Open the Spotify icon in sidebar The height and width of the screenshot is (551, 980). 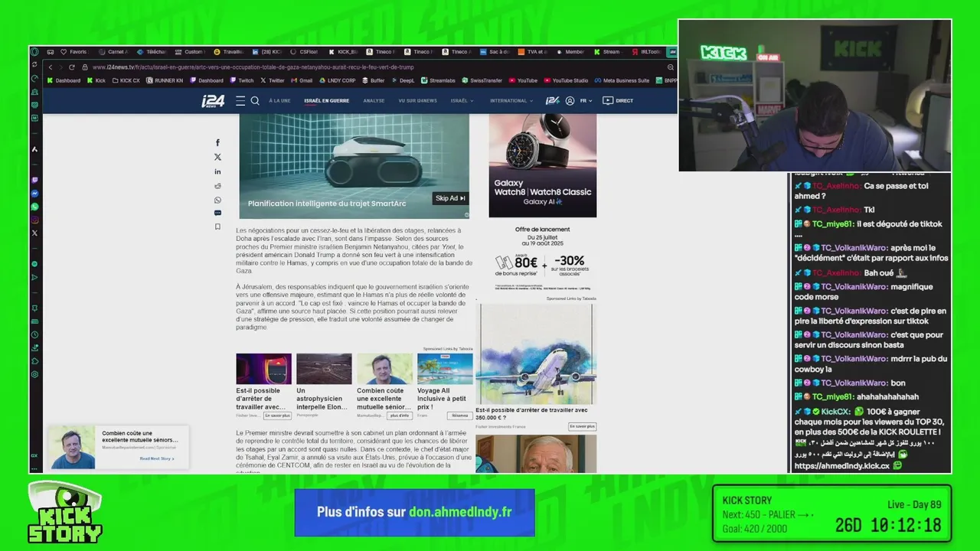point(34,264)
